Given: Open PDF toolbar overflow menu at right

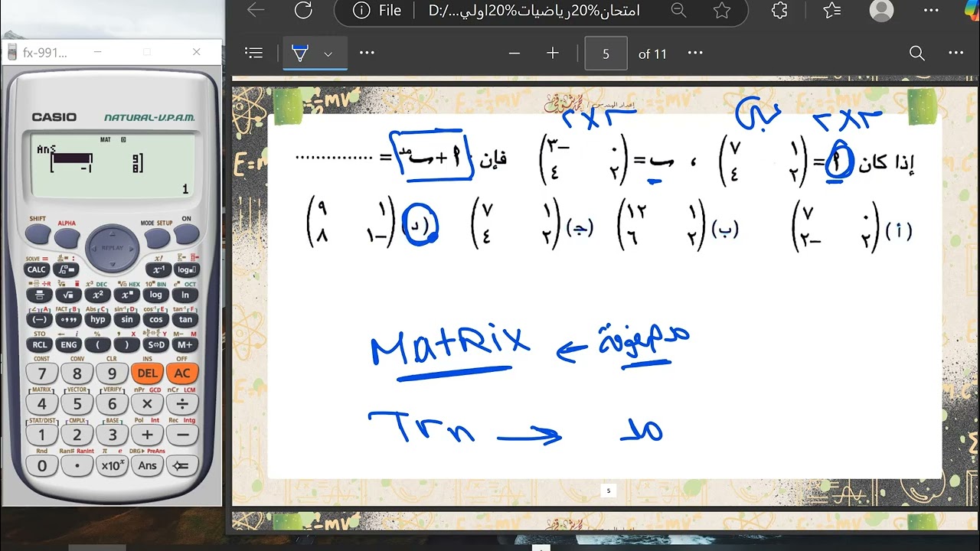Looking at the screenshot, I should point(956,53).
